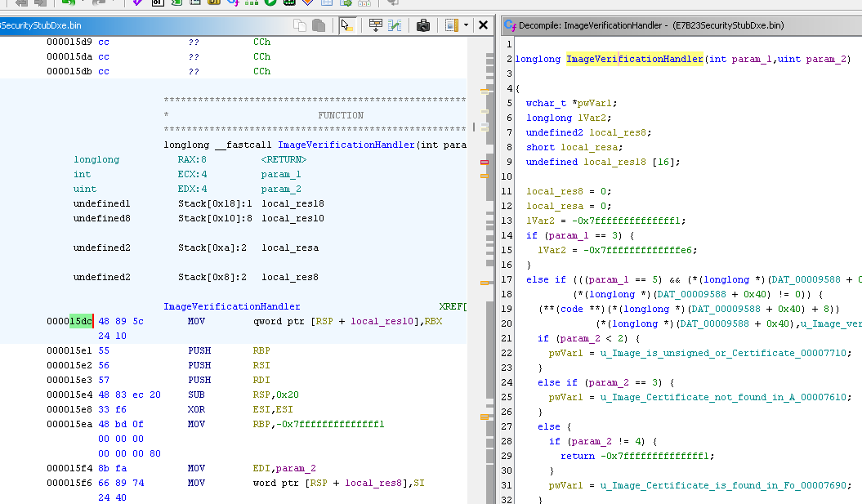
Task: Click local_res18 declaration on decompiler line 9
Action: coord(615,162)
